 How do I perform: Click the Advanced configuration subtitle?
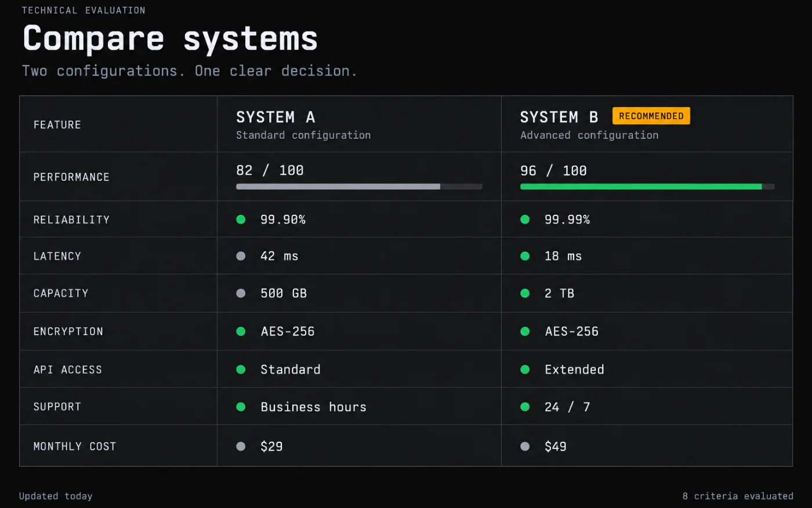pos(589,135)
